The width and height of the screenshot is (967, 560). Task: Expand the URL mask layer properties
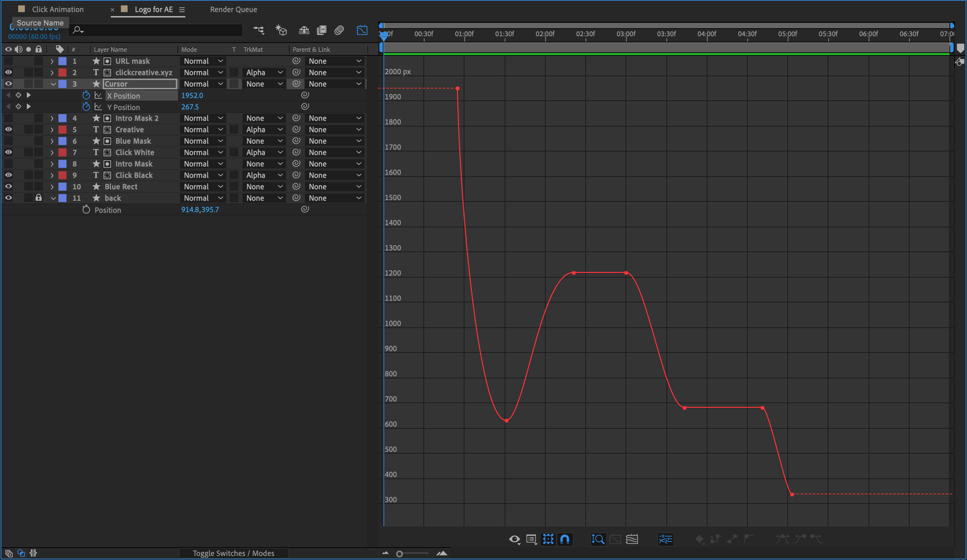click(52, 61)
